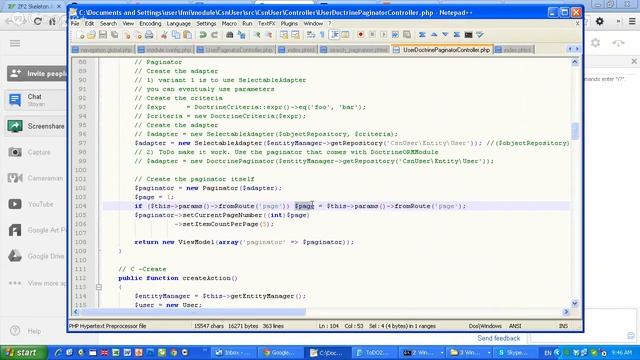Open Chat in the Hangouts sidebar

(37, 100)
